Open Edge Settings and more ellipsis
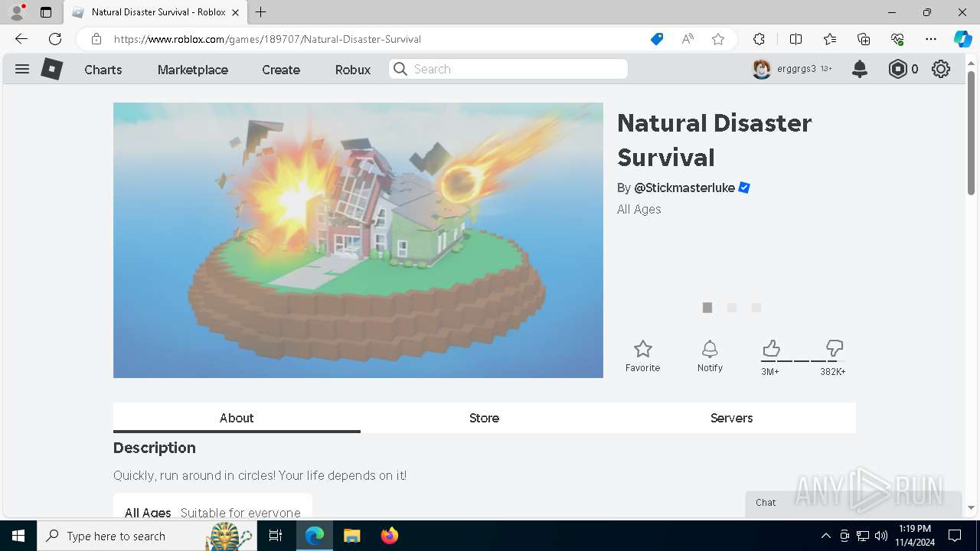This screenshot has height=551, width=980. coord(931,39)
